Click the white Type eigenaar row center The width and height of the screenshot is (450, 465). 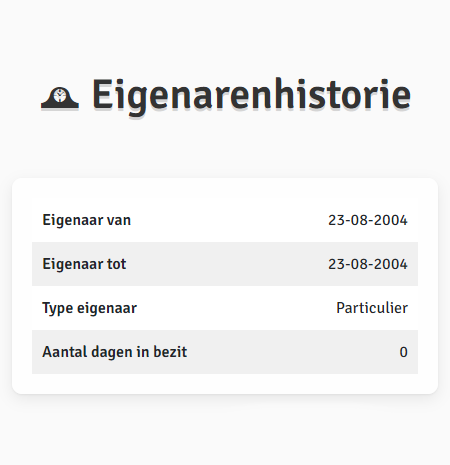225,308
